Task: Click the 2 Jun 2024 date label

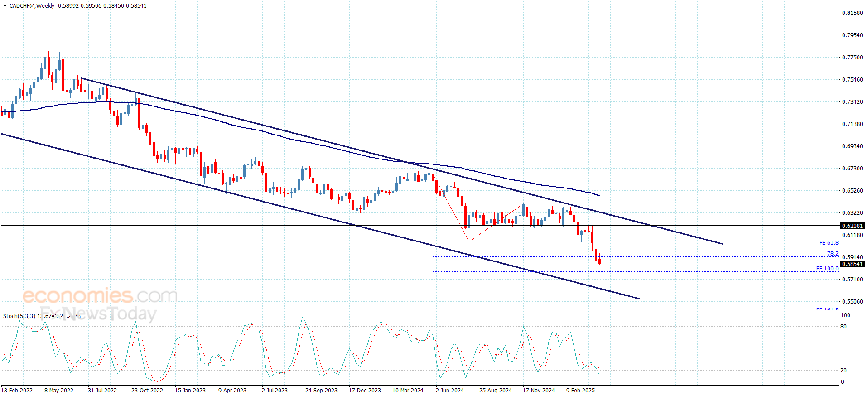Action: 450,391
